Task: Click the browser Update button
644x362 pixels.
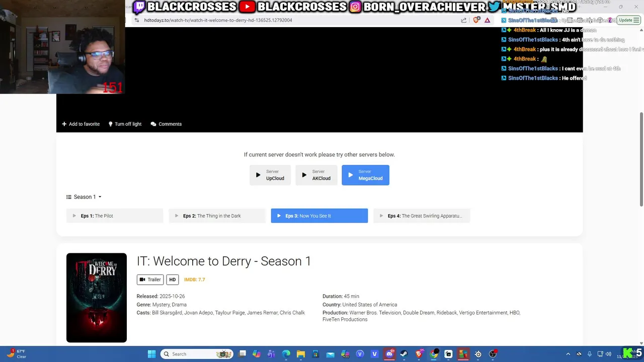Action: tap(625, 20)
